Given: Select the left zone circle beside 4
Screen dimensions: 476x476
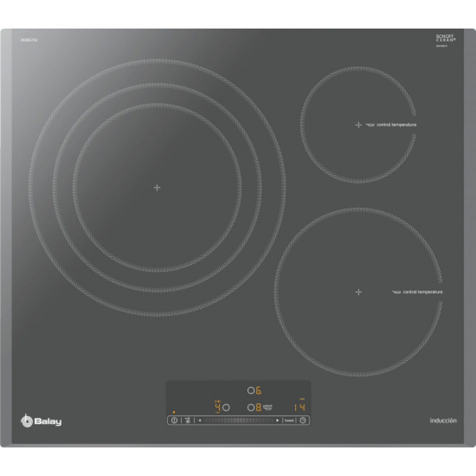Looking at the screenshot, I should [x=226, y=407].
